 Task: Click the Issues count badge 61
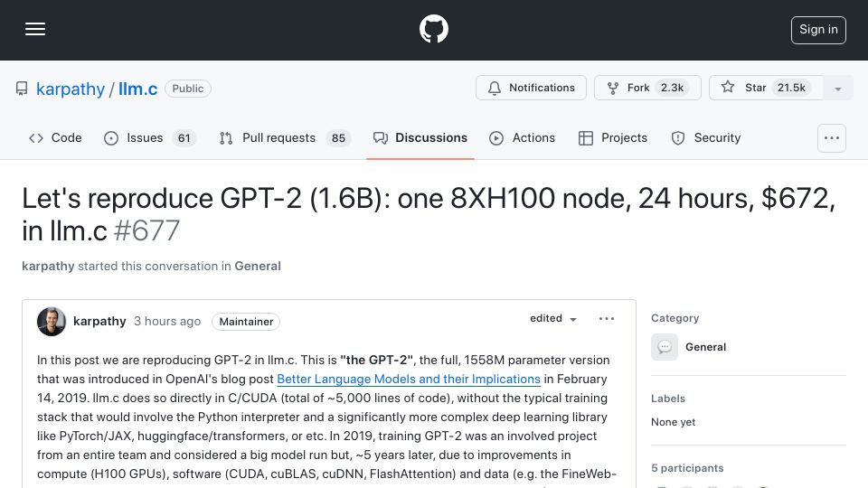184,138
